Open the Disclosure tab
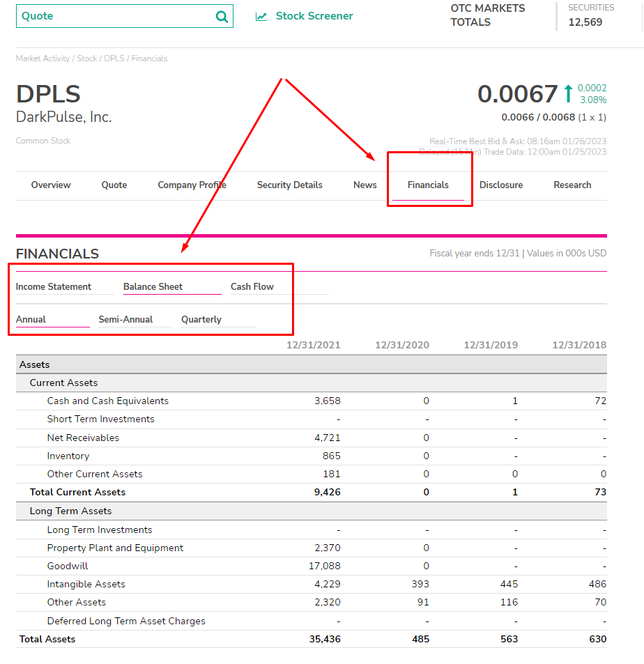This screenshot has width=644, height=664. click(x=501, y=185)
